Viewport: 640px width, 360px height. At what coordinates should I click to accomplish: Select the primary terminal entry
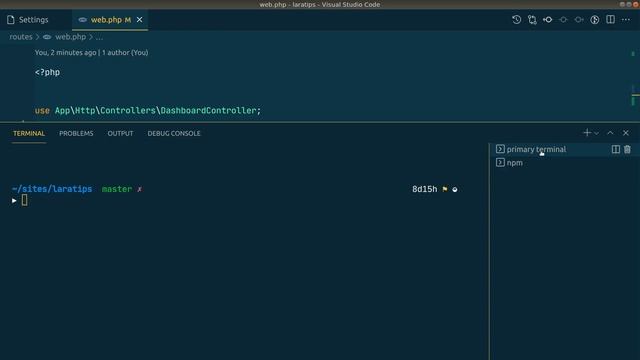564,149
